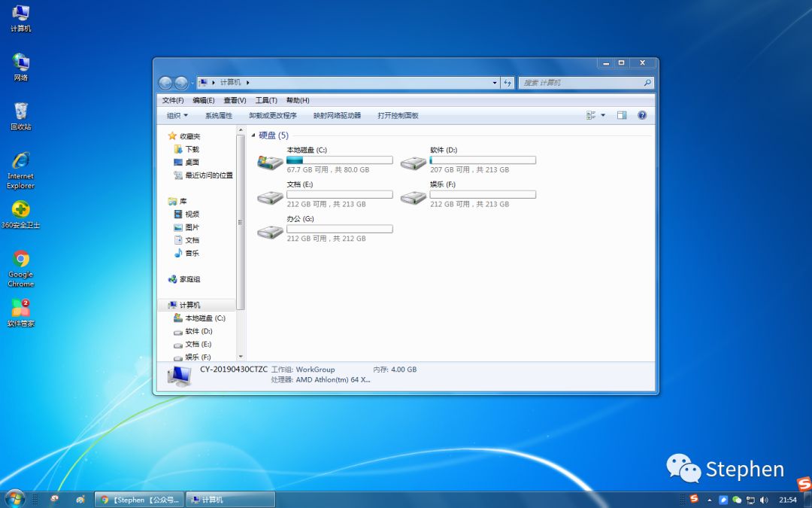
Task: Select 桌面 in navigation pane
Action: [x=186, y=162]
